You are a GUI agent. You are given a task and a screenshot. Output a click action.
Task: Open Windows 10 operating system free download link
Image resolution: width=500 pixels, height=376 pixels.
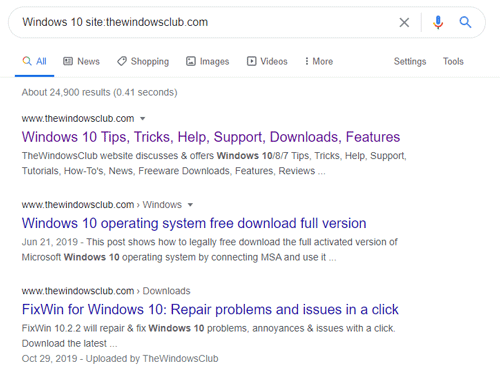(x=194, y=223)
